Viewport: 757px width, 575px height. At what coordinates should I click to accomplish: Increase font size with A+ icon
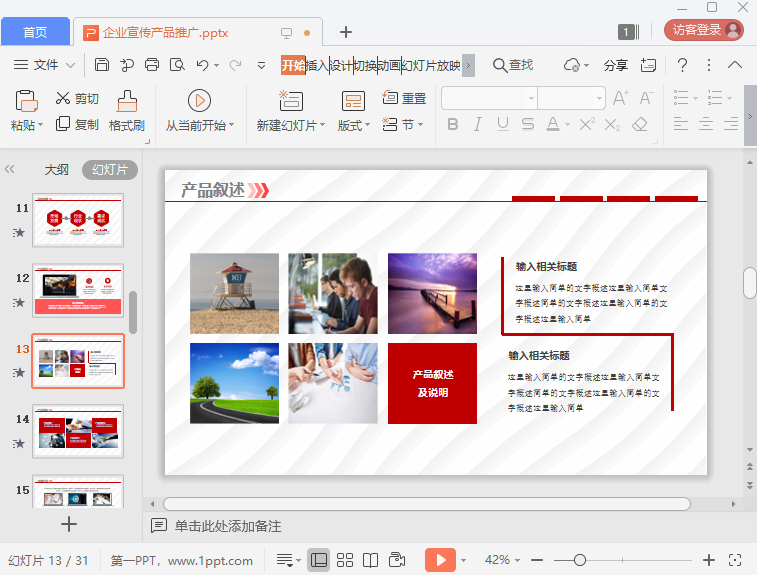(x=620, y=98)
